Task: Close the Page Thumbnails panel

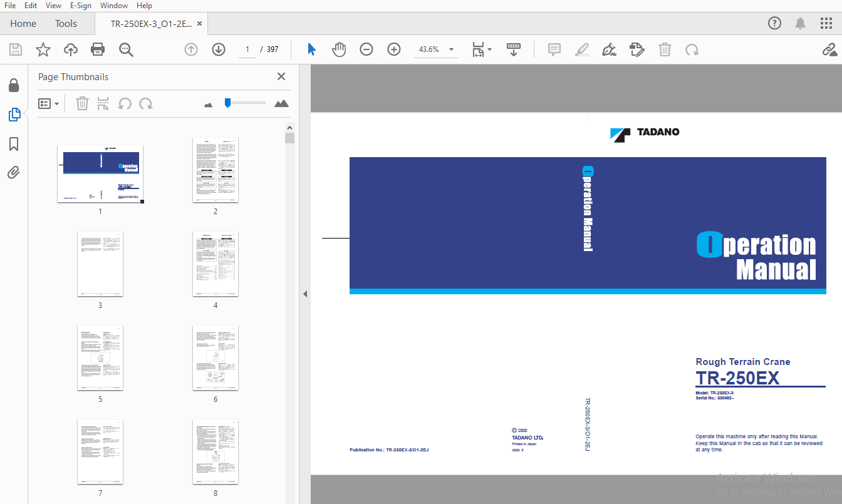Action: 281,76
